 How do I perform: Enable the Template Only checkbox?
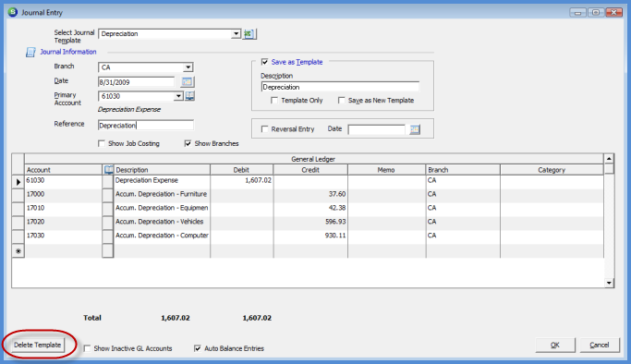click(274, 100)
